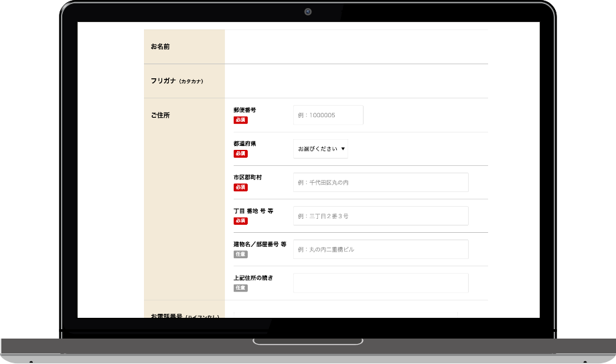Click the gray 任意 badge under 建物名/部屋番号
Image resolution: width=616 pixels, height=364 pixels.
(240, 254)
